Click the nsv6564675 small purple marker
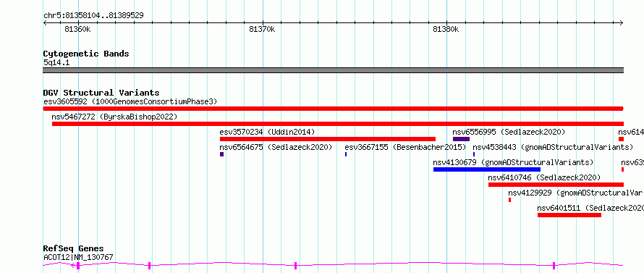Image resolution: width=644 pixels, height=273 pixels. (222, 154)
